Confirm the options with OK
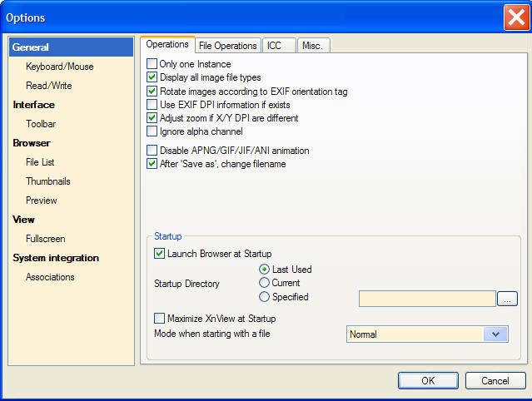 pyautogui.click(x=428, y=381)
